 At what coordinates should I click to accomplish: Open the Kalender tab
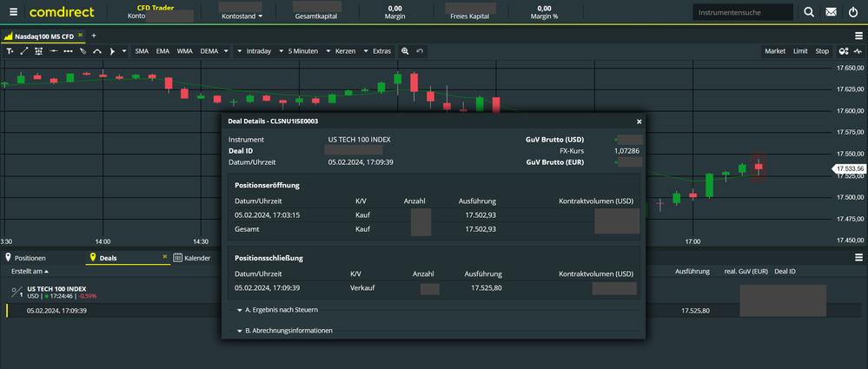click(191, 258)
